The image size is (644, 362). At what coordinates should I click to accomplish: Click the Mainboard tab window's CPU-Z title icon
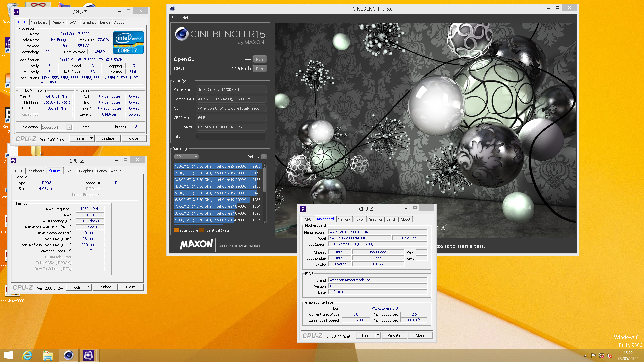click(303, 209)
